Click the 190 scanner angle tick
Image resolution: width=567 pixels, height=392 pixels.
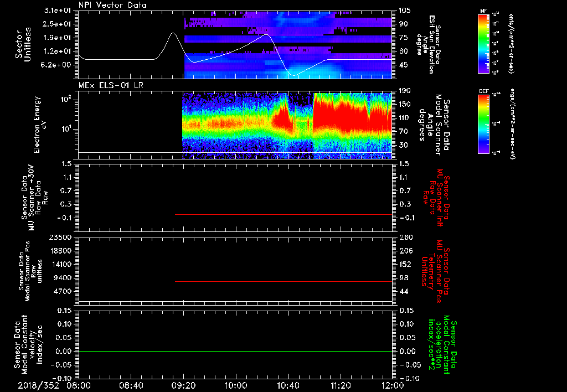[x=405, y=91]
